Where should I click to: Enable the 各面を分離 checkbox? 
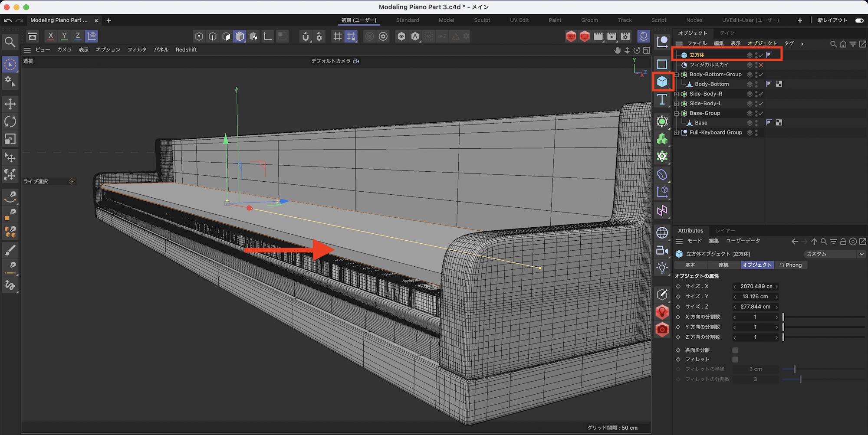point(735,350)
